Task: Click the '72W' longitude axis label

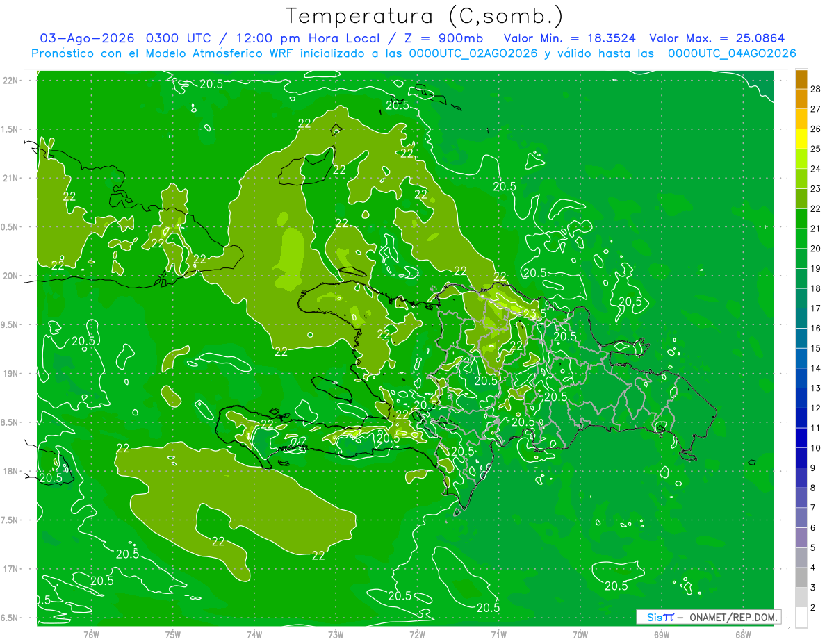Action: (x=417, y=635)
